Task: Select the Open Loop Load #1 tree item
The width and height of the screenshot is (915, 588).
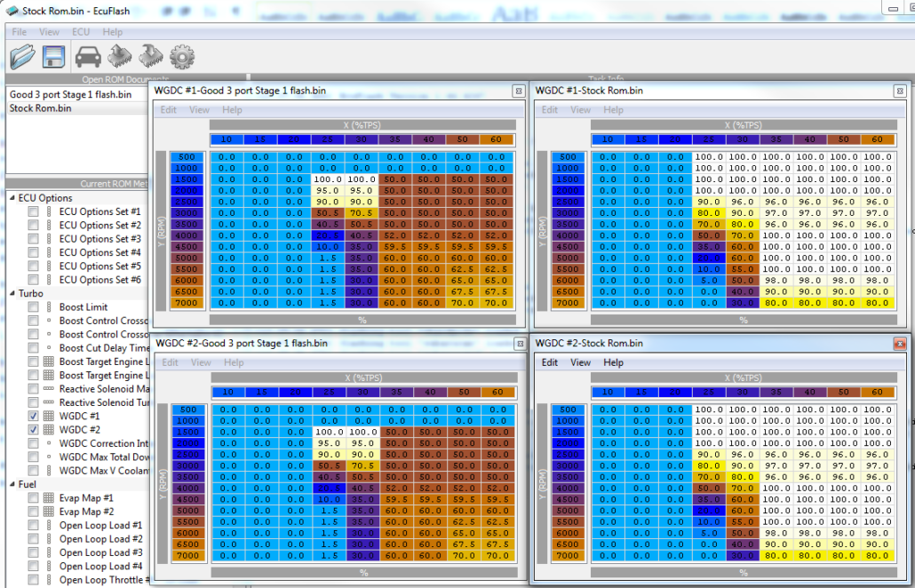Action: point(100,526)
